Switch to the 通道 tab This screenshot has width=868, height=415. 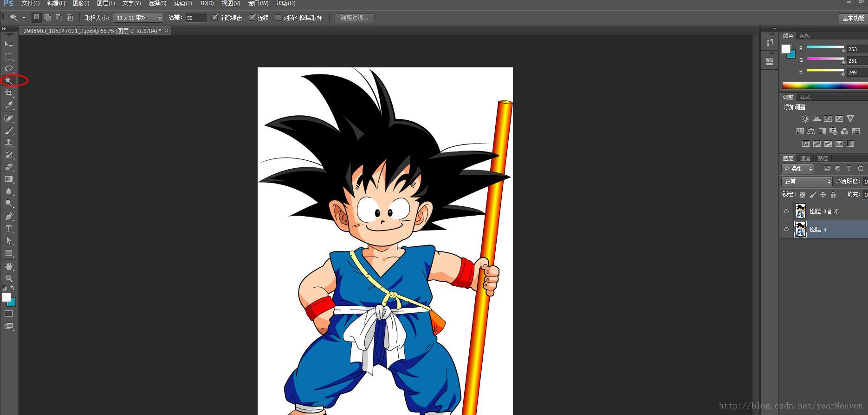[x=805, y=158]
